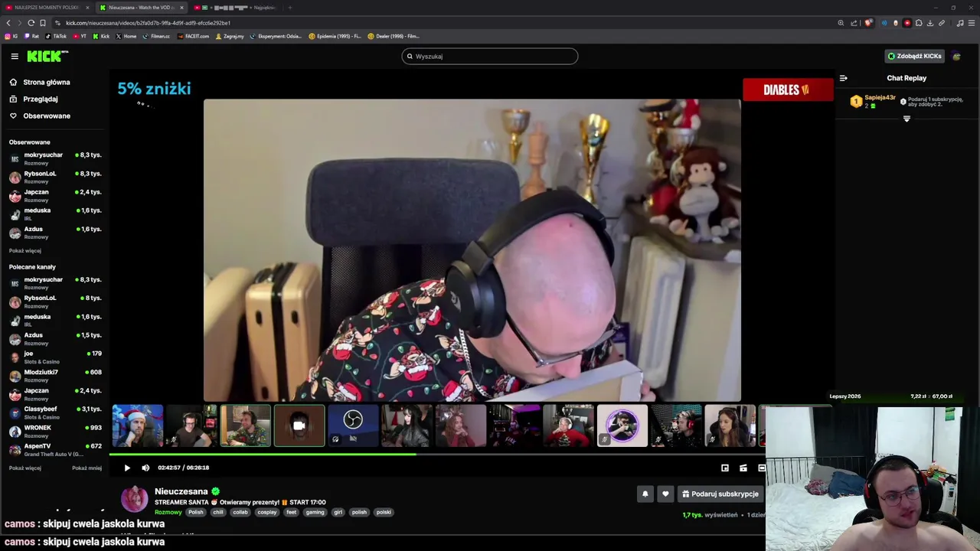Image resolution: width=980 pixels, height=551 pixels.
Task: Select the gaming tag
Action: 315,512
